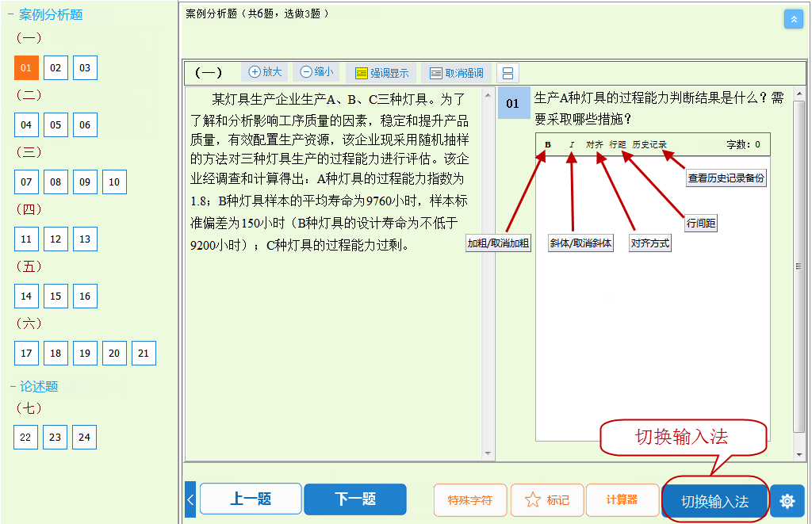Open the 计算器 calculator
The width and height of the screenshot is (812, 524).
(x=623, y=499)
